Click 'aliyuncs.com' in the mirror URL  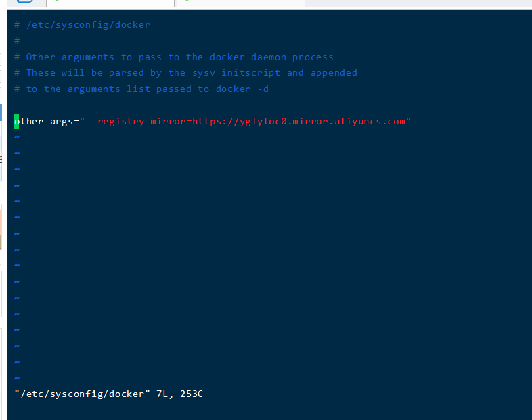[x=370, y=121]
